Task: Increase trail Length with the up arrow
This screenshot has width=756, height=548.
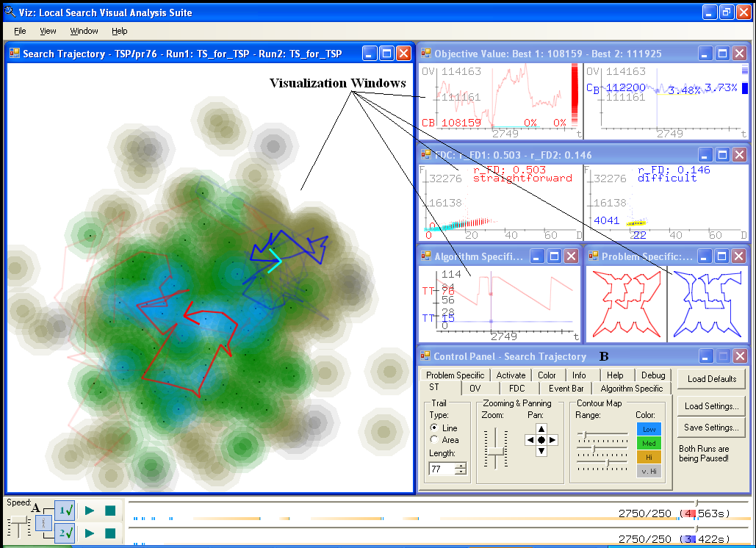Action: [462, 466]
